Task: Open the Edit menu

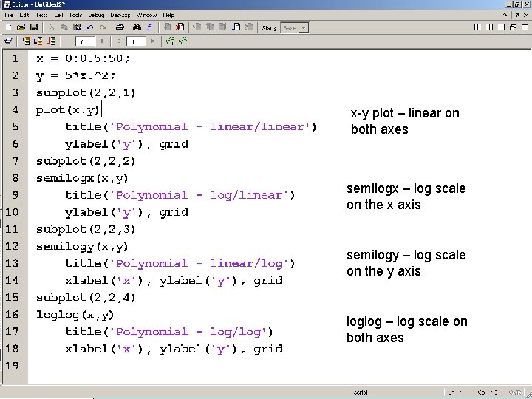Action: (24, 16)
